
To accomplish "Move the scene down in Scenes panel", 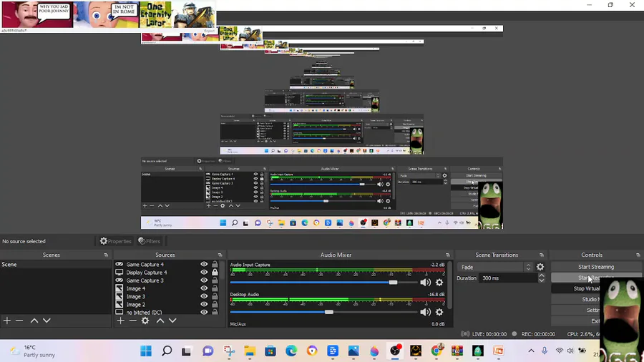I will point(47,321).
